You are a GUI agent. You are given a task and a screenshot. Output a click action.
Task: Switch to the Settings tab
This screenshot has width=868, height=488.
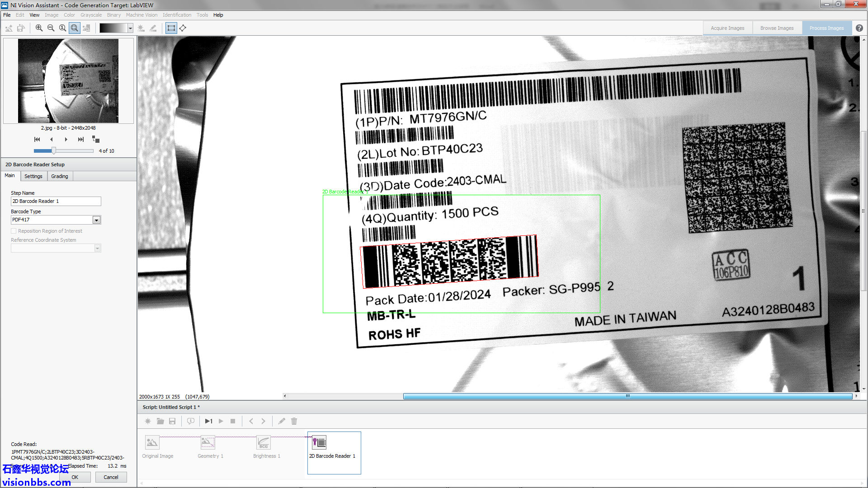tap(33, 176)
